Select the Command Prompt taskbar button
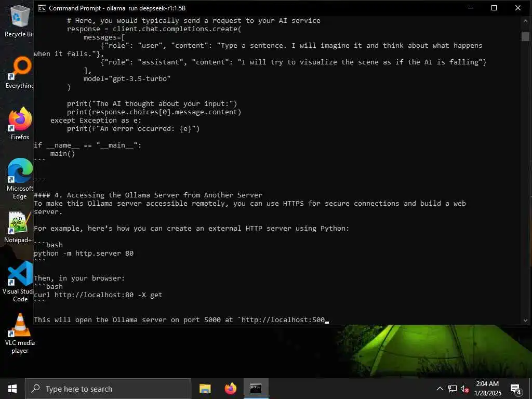Image resolution: width=532 pixels, height=399 pixels. tap(256, 389)
